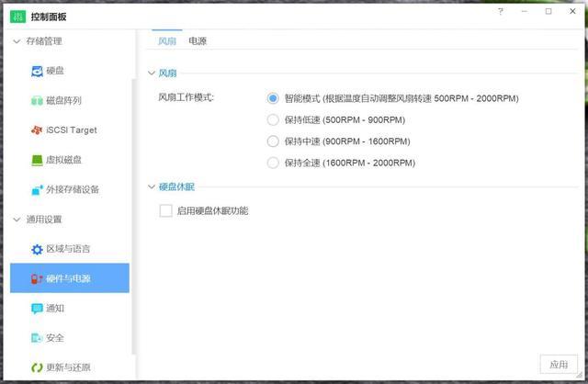Click the 更新与还原 refresh icon

point(37,367)
